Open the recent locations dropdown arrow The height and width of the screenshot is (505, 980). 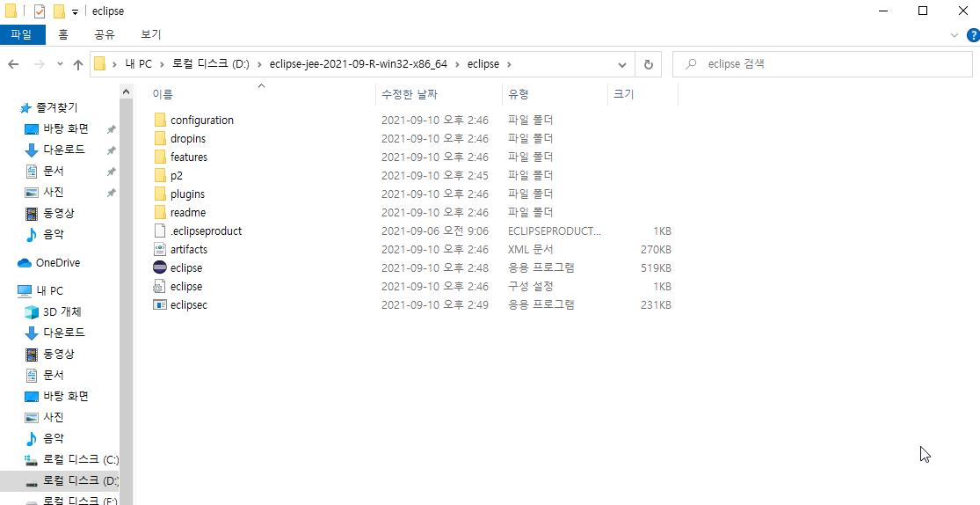click(60, 64)
